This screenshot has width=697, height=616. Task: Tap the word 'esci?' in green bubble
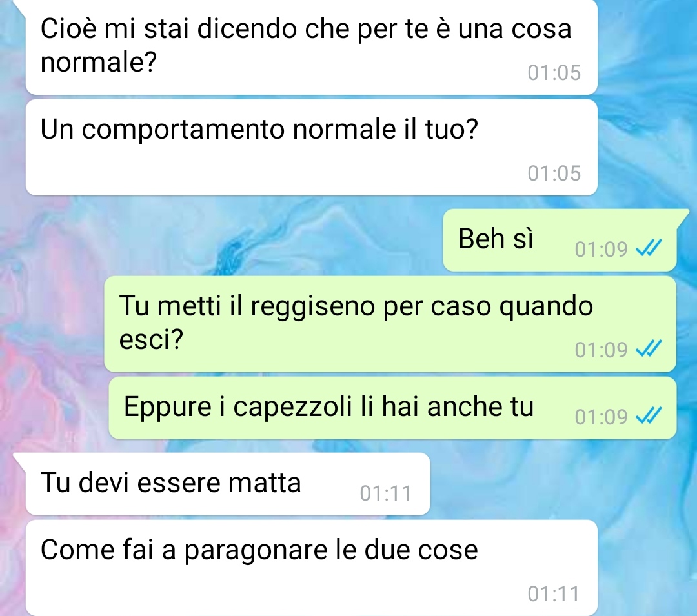(x=151, y=340)
